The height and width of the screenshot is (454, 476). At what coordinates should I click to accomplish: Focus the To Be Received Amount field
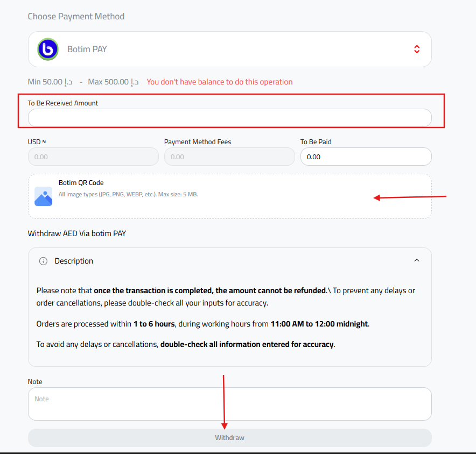[x=229, y=118]
